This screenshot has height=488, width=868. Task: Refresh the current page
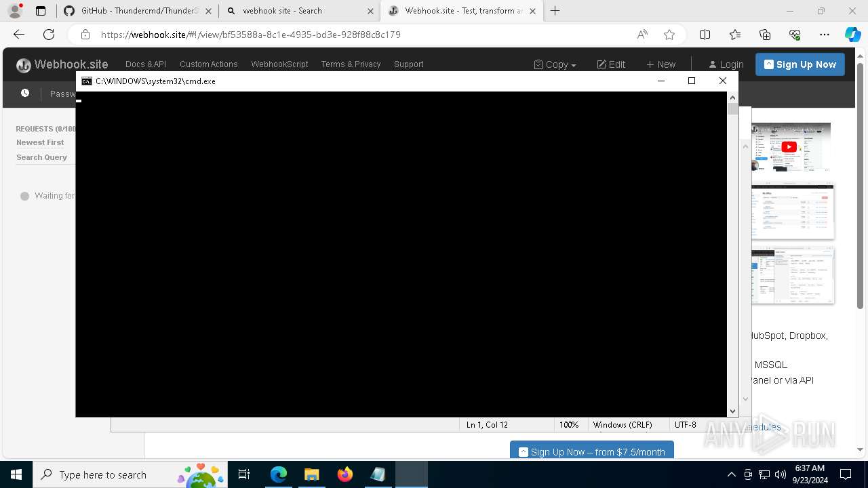click(49, 35)
